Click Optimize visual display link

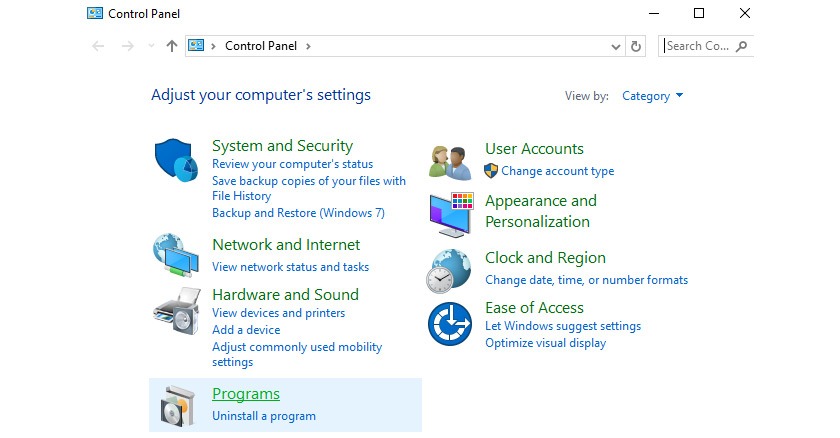click(545, 343)
